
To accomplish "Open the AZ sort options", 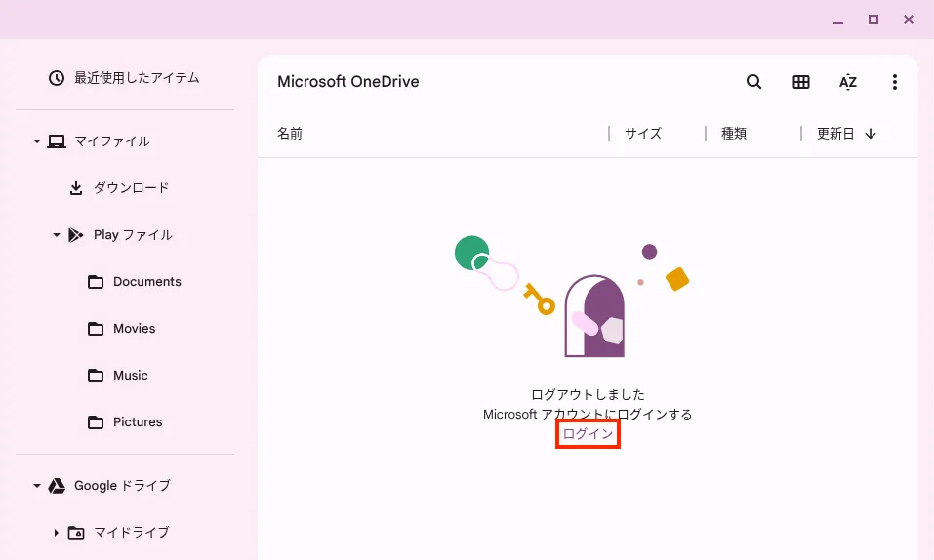I will 848,82.
